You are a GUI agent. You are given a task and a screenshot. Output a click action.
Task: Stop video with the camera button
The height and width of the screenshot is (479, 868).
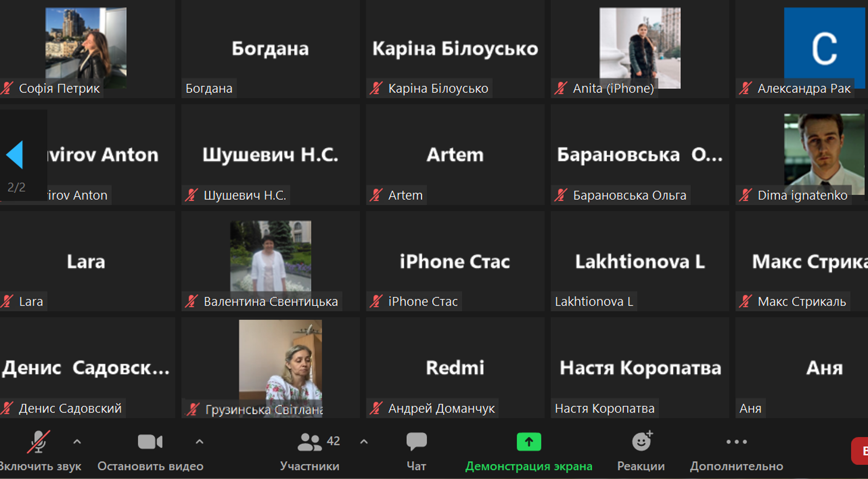150,442
